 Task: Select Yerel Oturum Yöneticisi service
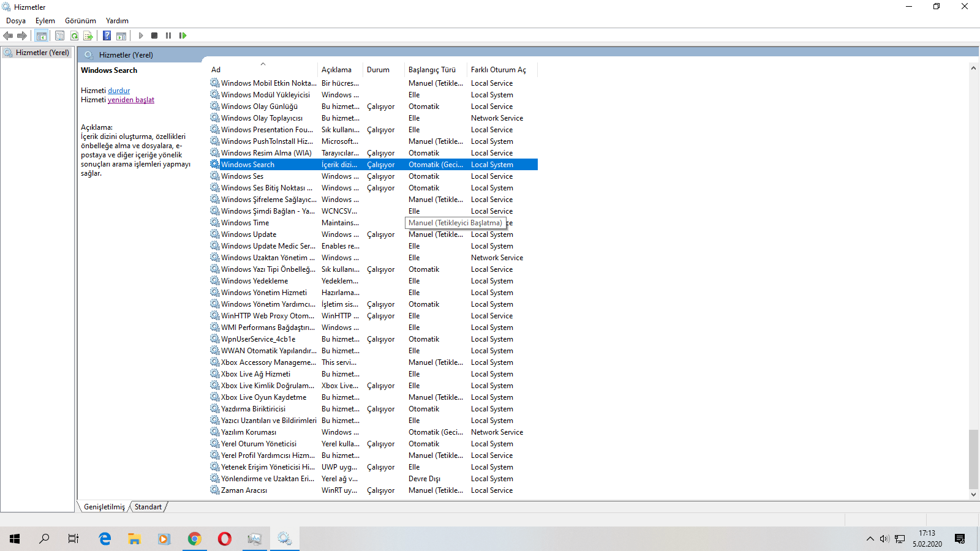(374, 444)
